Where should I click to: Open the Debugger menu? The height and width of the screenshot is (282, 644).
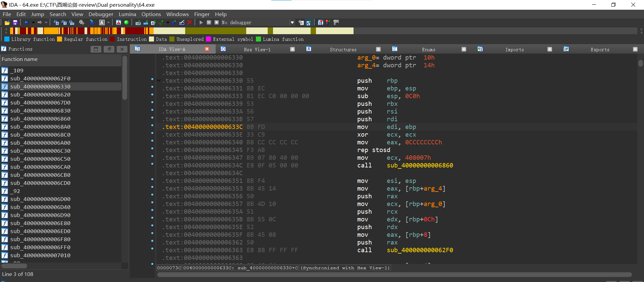(101, 14)
